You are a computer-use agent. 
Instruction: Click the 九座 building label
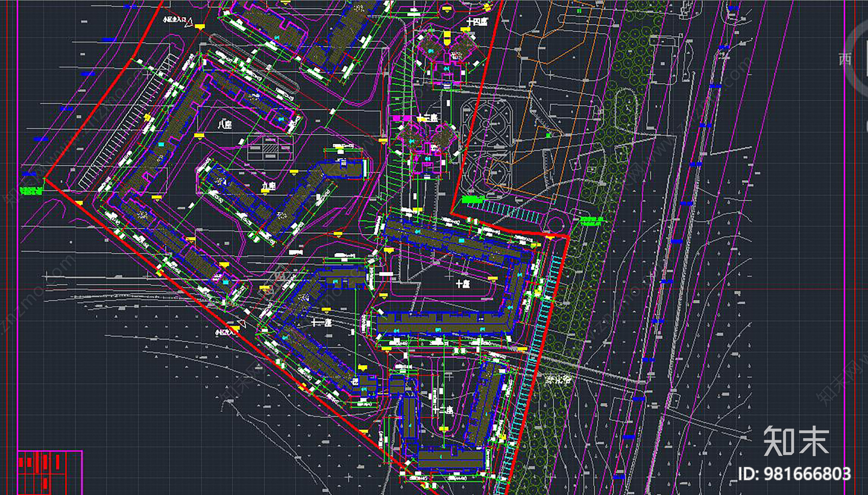(x=269, y=186)
